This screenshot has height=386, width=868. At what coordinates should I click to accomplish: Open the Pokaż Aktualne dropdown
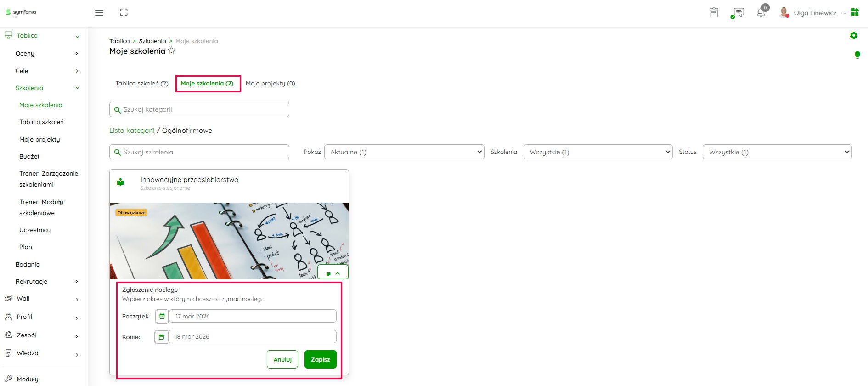(x=404, y=152)
